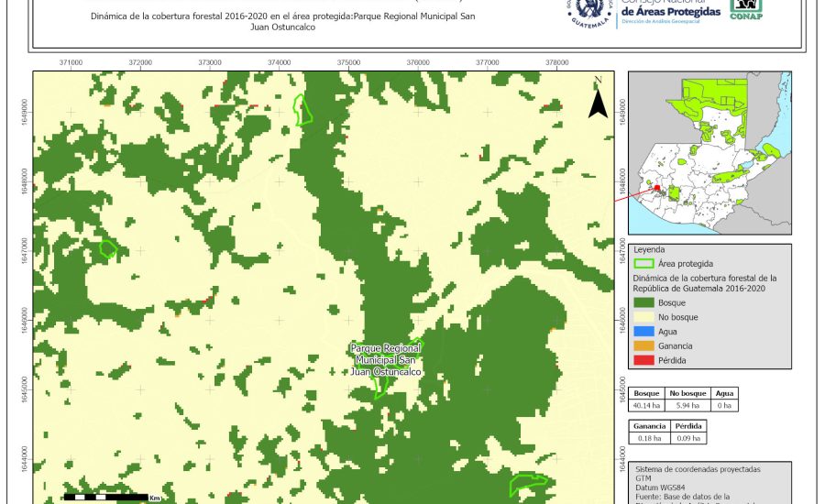Select the Pérdida red legend swatch
This screenshot has height=504, width=825.
pos(644,360)
